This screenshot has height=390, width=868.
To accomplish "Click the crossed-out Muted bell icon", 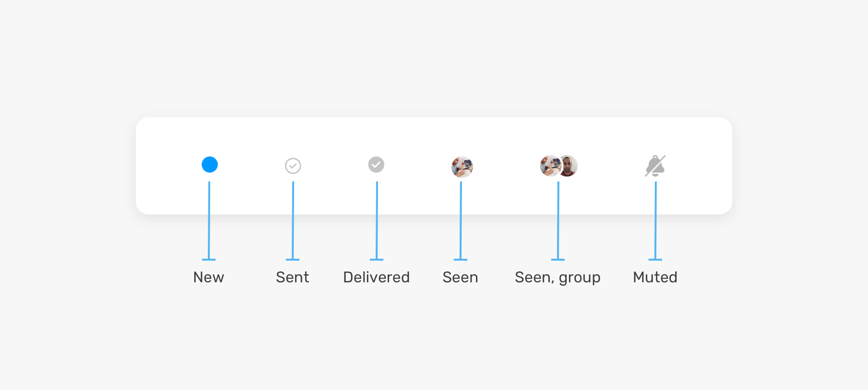I will click(x=655, y=166).
